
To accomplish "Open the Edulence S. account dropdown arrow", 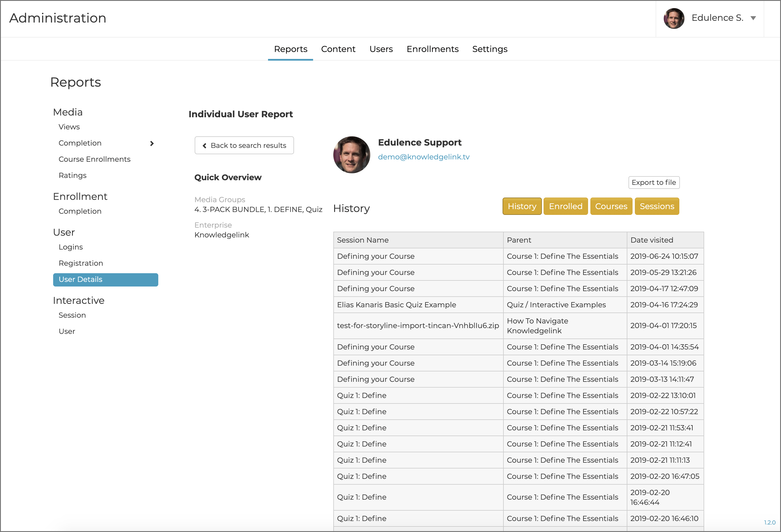I will pyautogui.click(x=753, y=18).
